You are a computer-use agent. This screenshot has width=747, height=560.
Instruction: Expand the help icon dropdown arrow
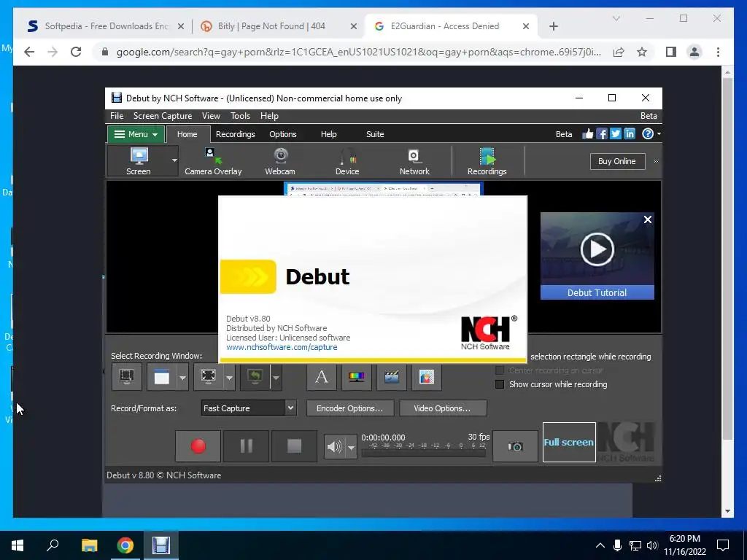pyautogui.click(x=659, y=134)
